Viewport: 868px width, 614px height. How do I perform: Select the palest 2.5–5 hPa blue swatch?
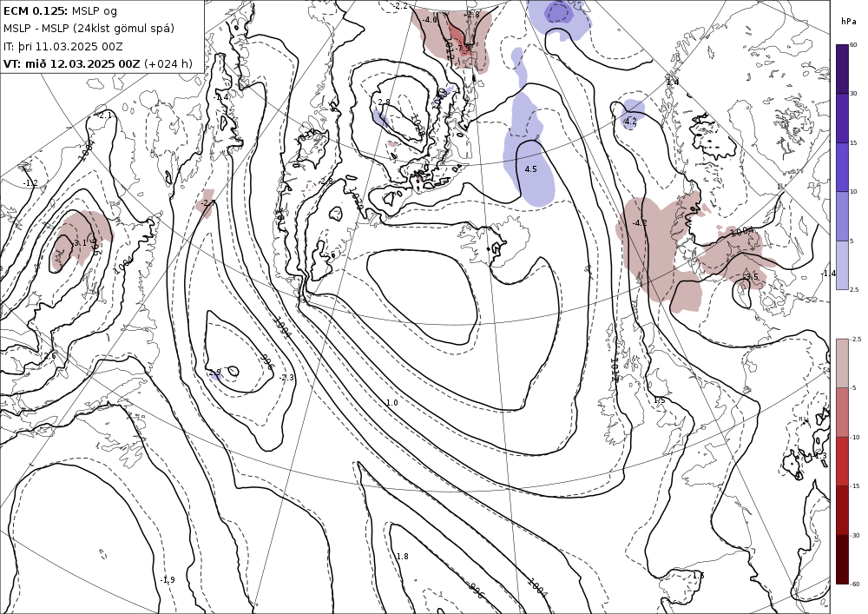pyautogui.click(x=842, y=265)
